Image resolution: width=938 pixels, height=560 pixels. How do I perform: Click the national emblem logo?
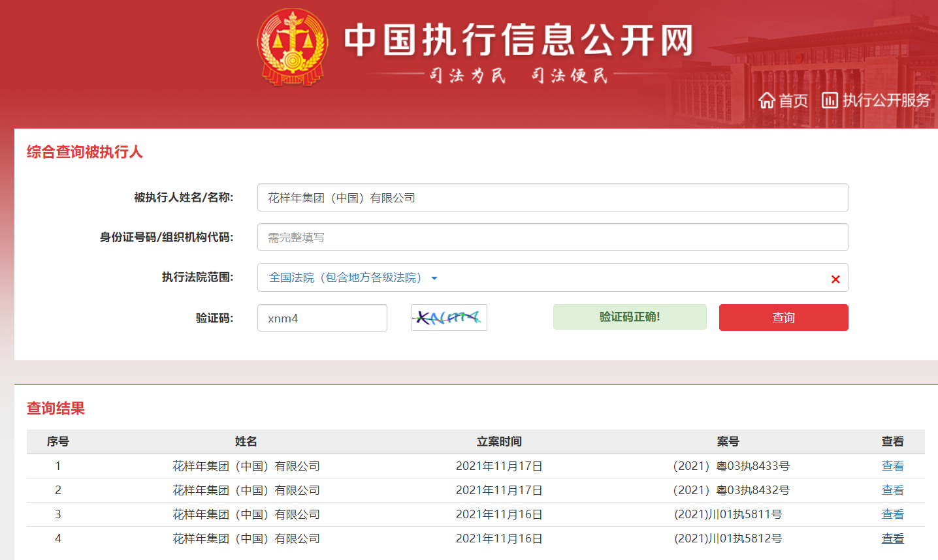292,47
